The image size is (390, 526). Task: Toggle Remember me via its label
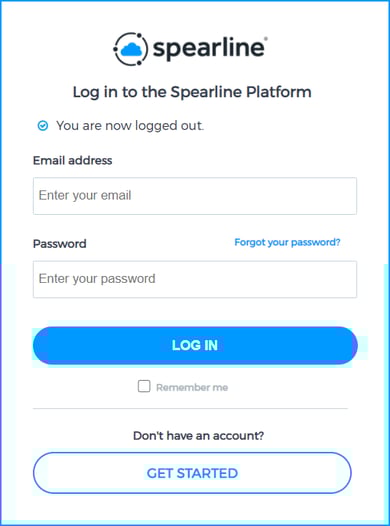click(192, 387)
